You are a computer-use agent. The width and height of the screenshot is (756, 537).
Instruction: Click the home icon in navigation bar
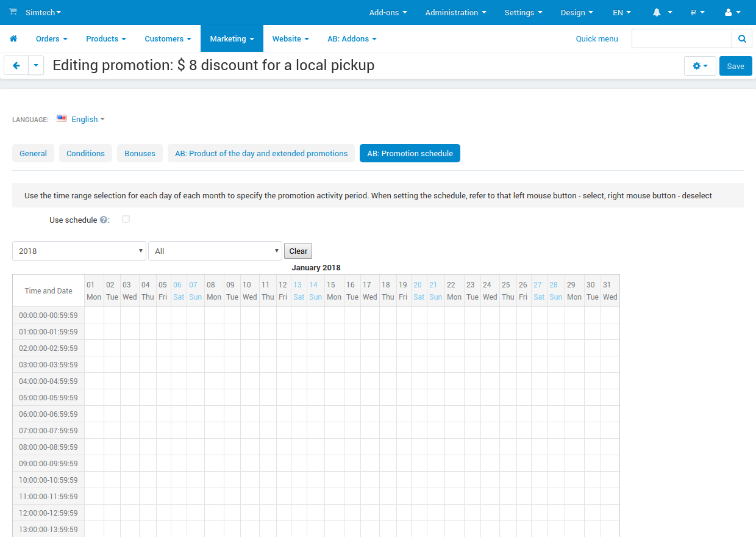[13, 38]
